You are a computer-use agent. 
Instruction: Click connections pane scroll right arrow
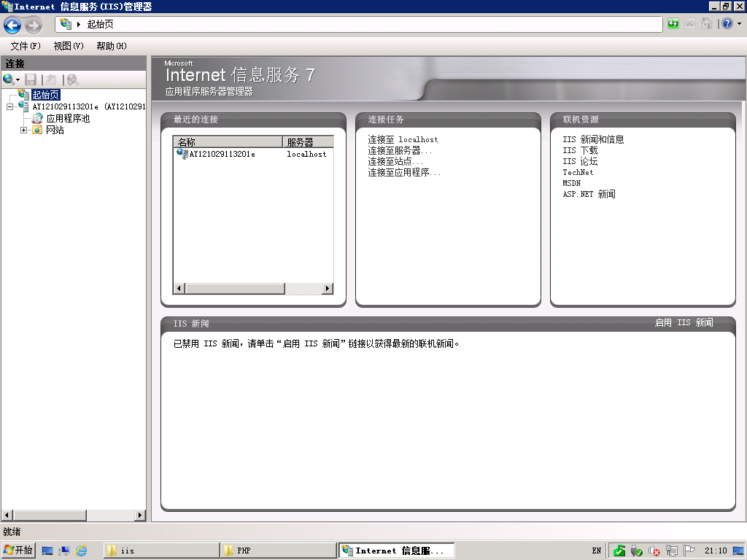pos(139,516)
